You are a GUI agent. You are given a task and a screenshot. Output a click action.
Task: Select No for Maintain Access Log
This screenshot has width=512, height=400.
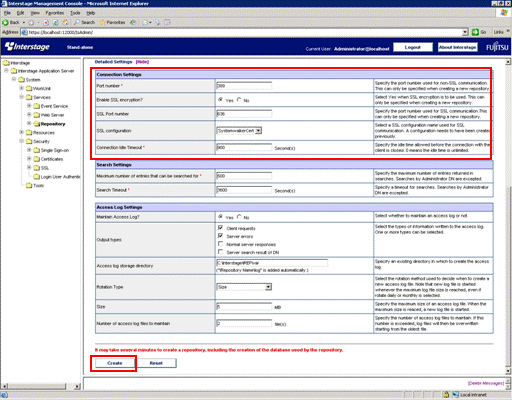pos(239,217)
